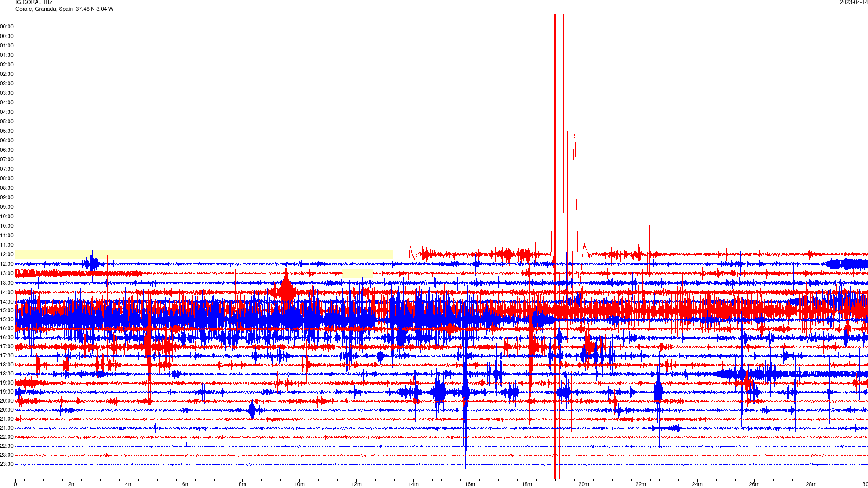This screenshot has height=488, width=868.
Task: Click the 12m tick label on x-axis
Action: pyautogui.click(x=356, y=484)
